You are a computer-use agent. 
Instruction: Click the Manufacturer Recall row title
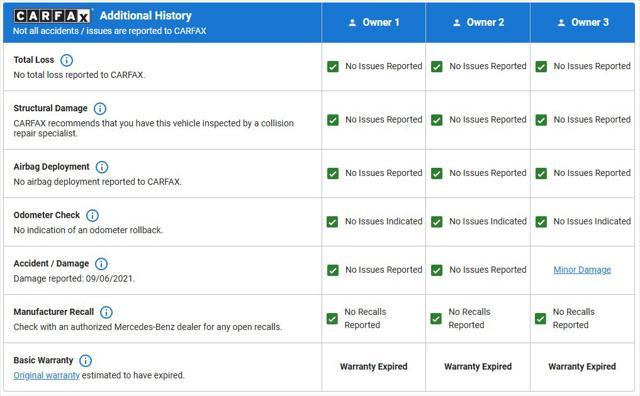(x=53, y=312)
